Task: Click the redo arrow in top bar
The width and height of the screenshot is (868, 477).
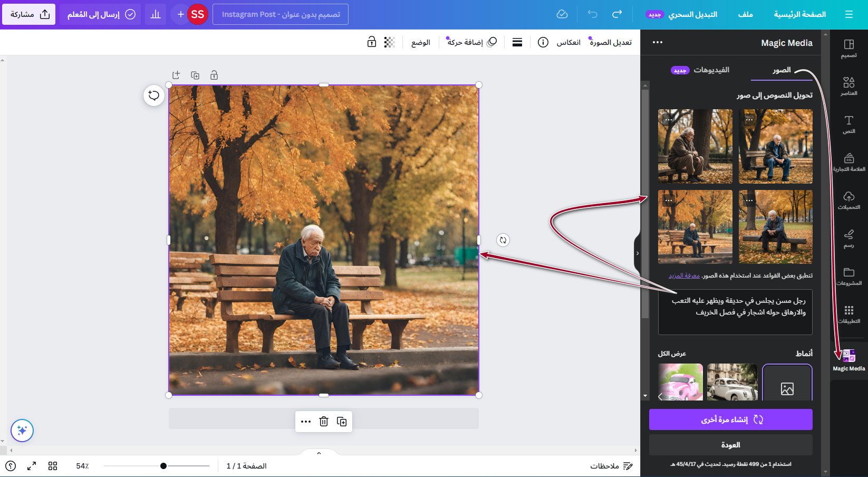Action: click(x=617, y=14)
